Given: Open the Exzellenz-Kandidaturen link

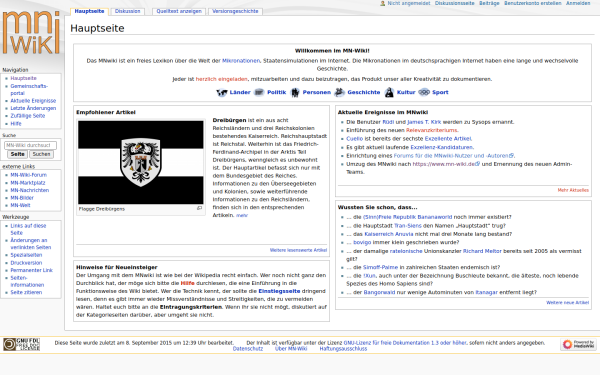Looking at the screenshot, I should [x=442, y=147].
